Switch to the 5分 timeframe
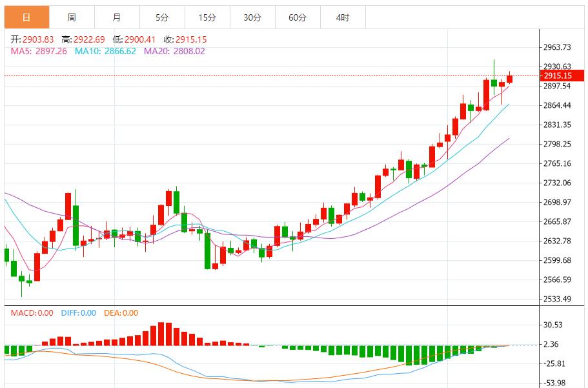The image size is (588, 388). pyautogui.click(x=162, y=17)
